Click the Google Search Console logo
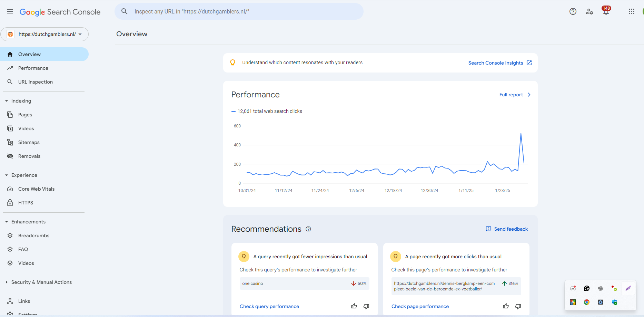The width and height of the screenshot is (644, 317). [x=60, y=12]
